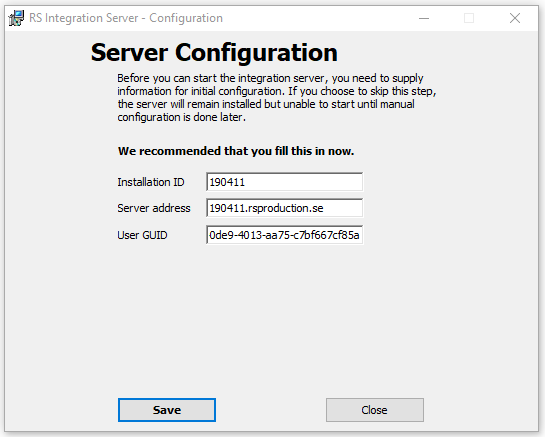Click the window title "RS Integration Server - Configuration"

tap(126, 18)
